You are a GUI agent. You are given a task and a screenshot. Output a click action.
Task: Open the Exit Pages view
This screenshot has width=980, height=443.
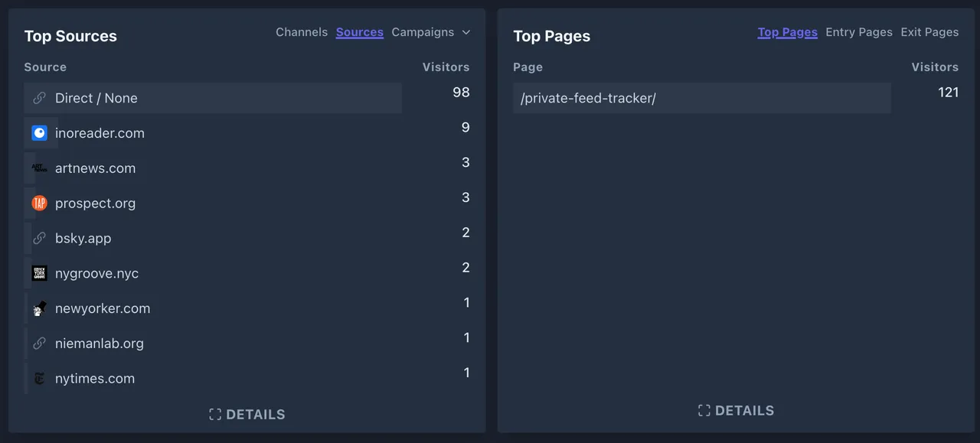coord(929,32)
